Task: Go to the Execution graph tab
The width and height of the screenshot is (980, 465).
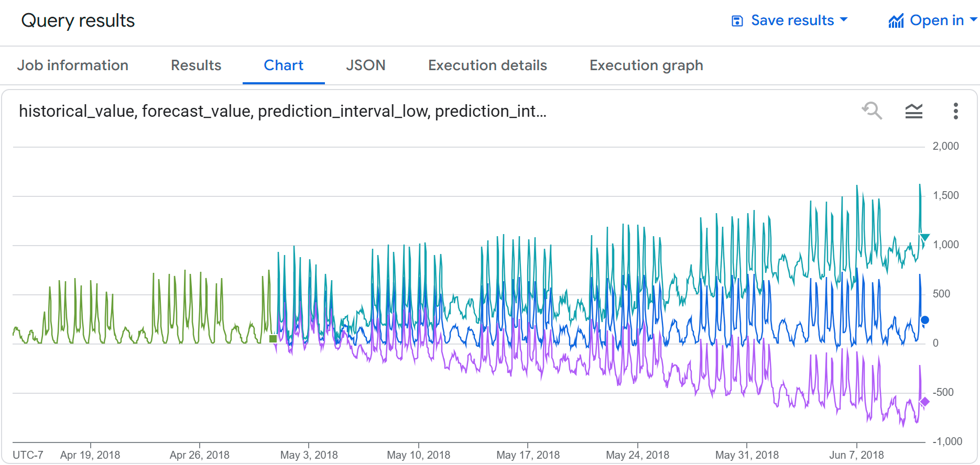Action: pos(646,65)
